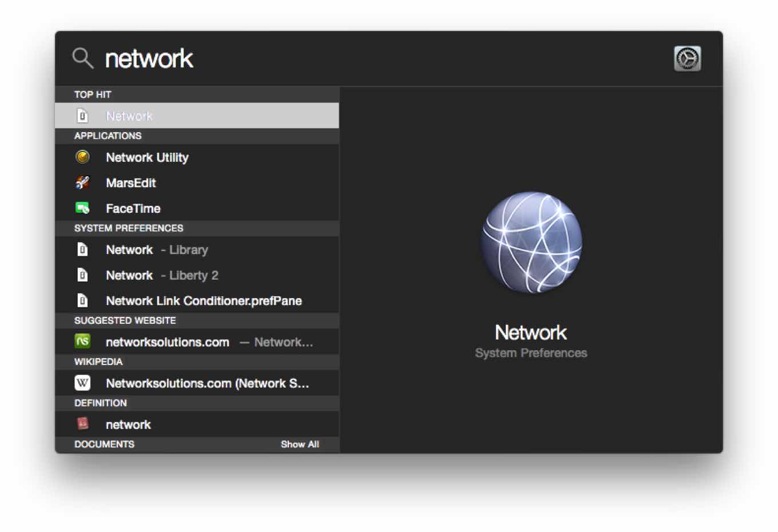Click the Spotlight search field text 'network'

click(x=149, y=58)
